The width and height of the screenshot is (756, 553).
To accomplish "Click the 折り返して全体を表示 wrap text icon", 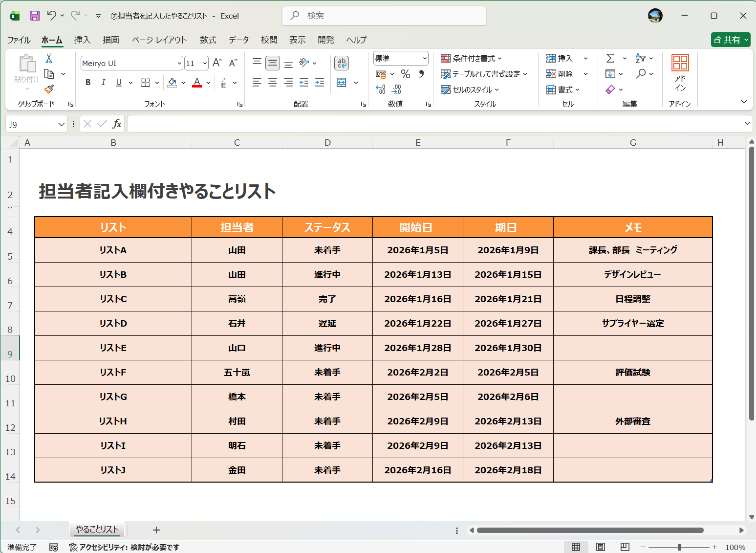I will 341,63.
